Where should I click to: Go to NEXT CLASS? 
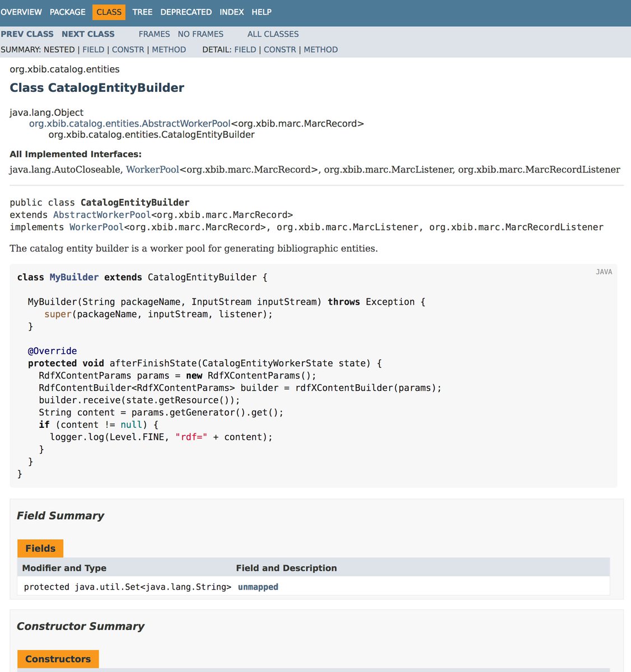[x=88, y=34]
